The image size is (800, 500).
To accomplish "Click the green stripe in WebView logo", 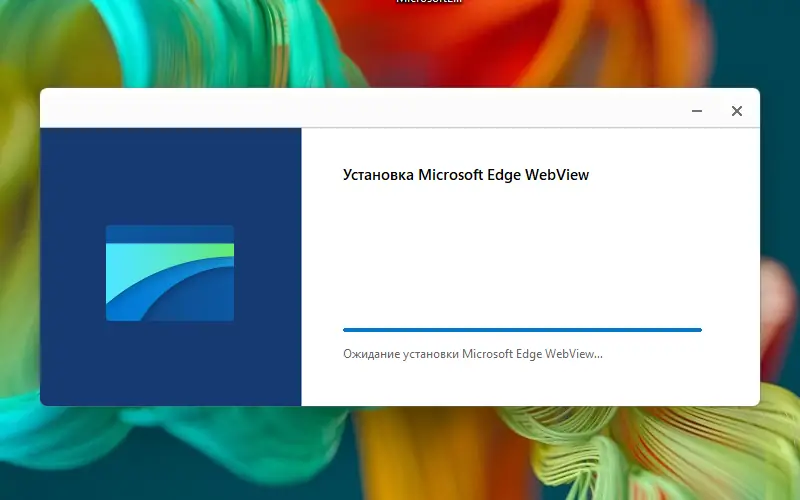I will 204,250.
